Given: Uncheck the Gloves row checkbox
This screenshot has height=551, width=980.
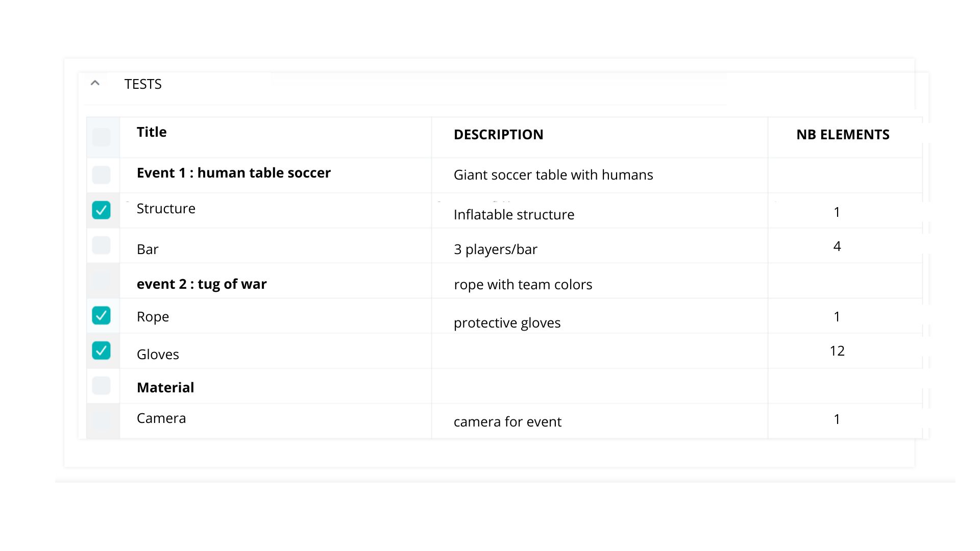Looking at the screenshot, I should point(101,350).
